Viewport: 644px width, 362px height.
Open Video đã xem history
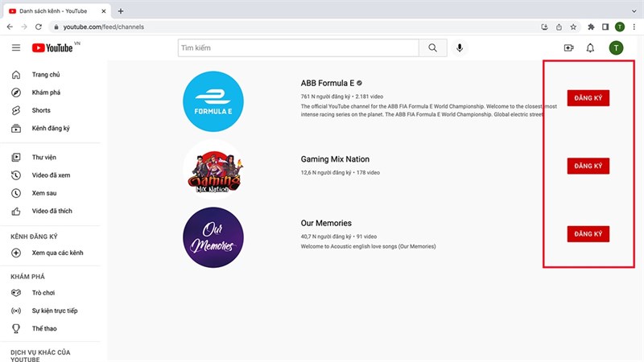click(52, 175)
